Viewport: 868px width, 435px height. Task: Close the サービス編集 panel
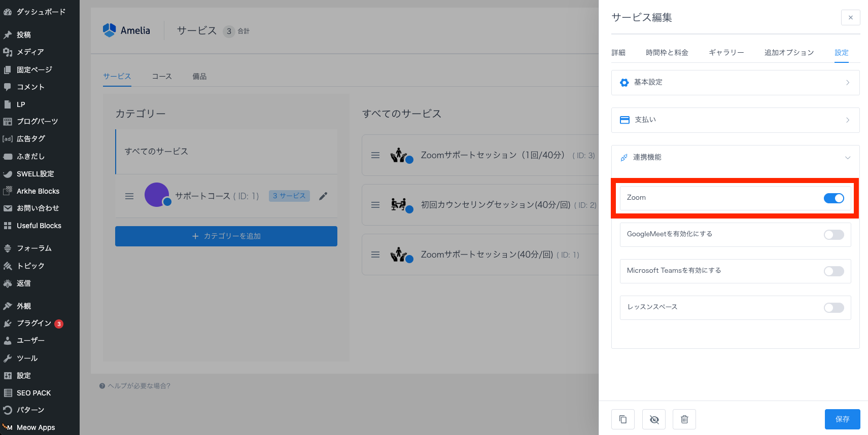pyautogui.click(x=850, y=17)
